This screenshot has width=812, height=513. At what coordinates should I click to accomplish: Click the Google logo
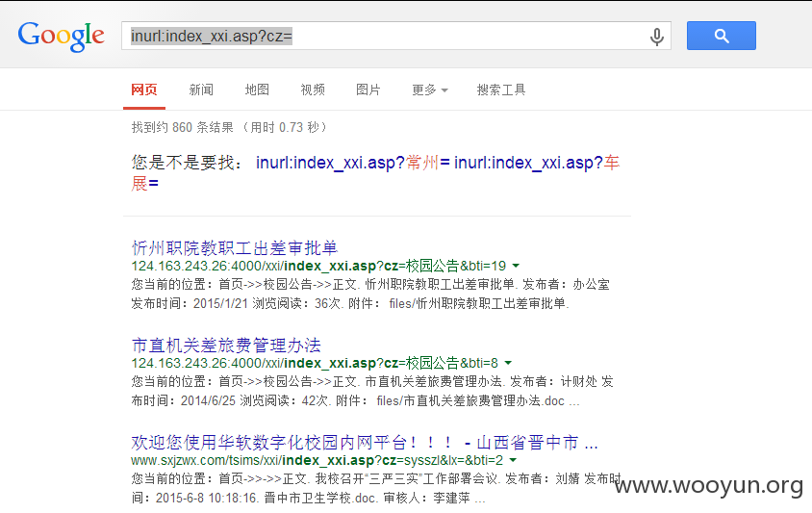click(62, 37)
